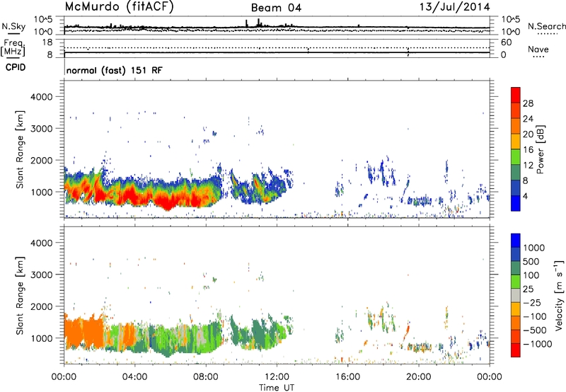566x392 pixels.
Task: Select the "N.Sky" legend label
Action: 13,26
